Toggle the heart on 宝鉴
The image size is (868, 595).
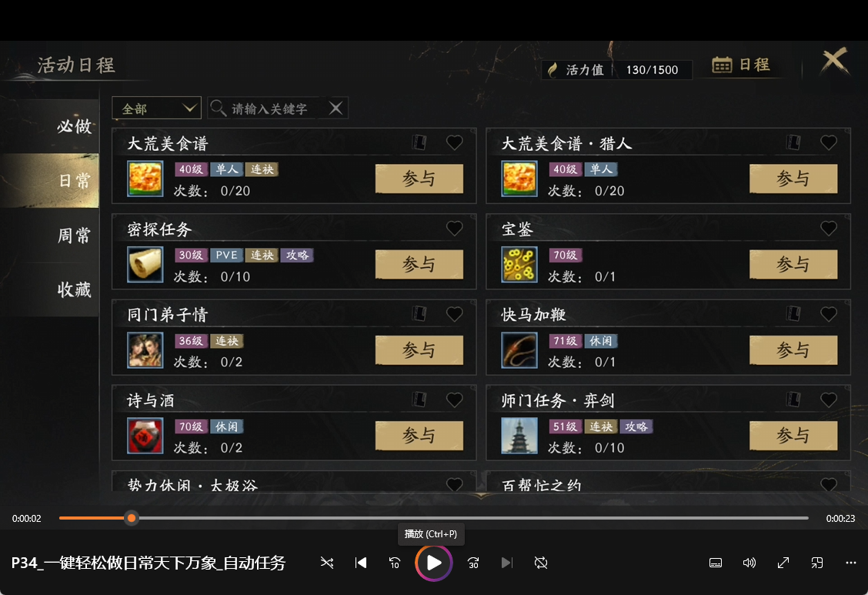coord(829,228)
